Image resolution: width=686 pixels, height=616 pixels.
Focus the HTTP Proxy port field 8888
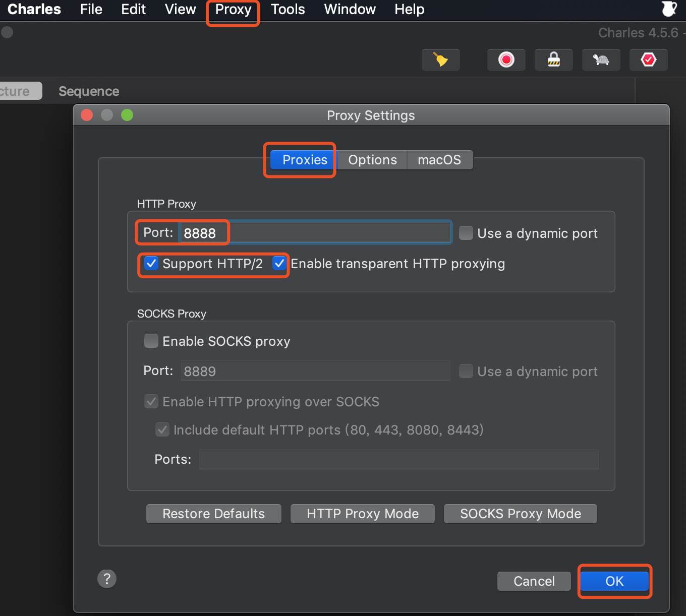[315, 232]
